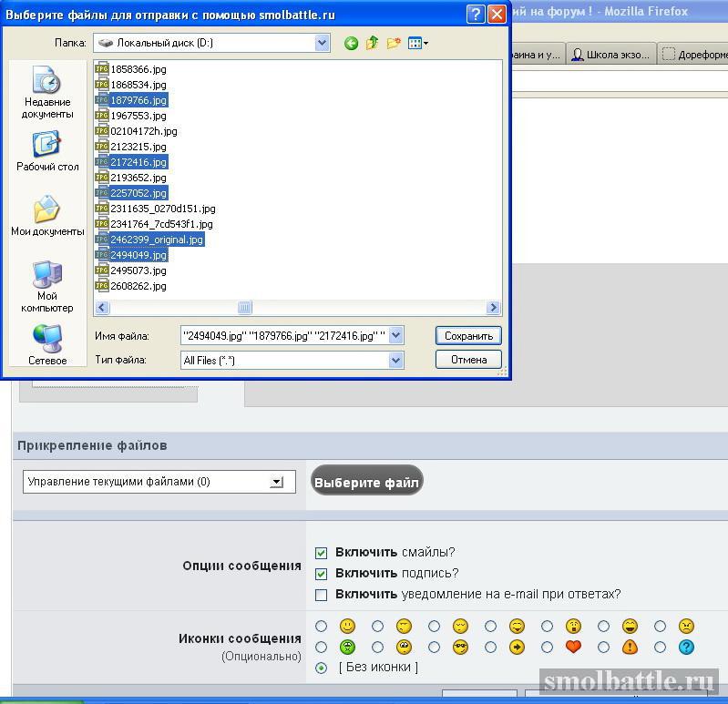Create a new folder via toolbar icon
728x704 pixels.
[x=394, y=43]
